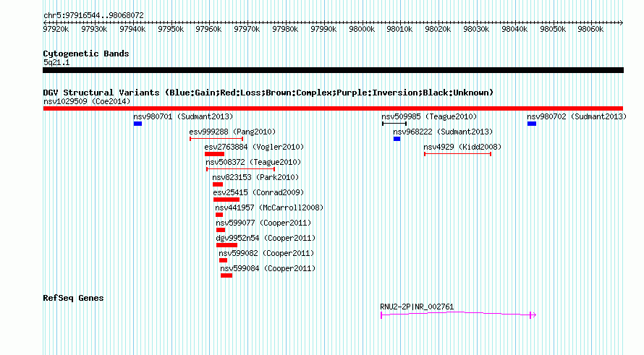Click the RNU2-2P|NR_002761 gene label
Viewport: 644px width, 355px height.
(x=417, y=307)
